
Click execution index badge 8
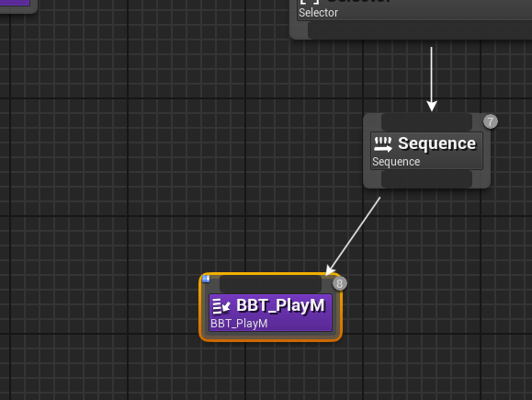click(x=340, y=283)
